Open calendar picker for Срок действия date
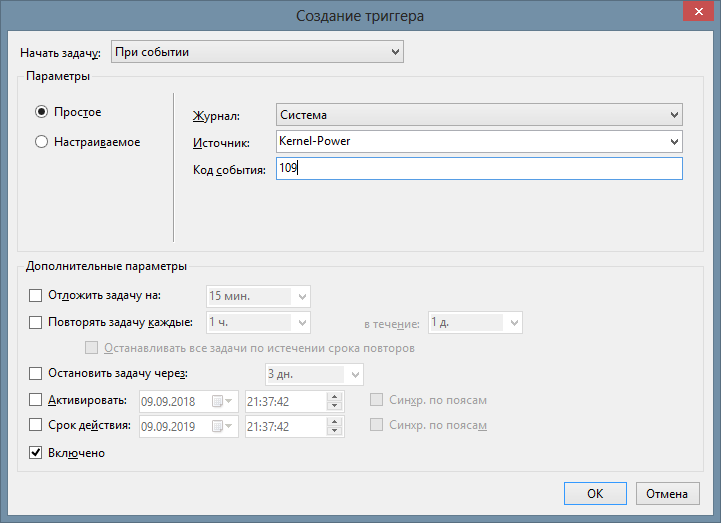721x523 pixels. pyautogui.click(x=221, y=426)
